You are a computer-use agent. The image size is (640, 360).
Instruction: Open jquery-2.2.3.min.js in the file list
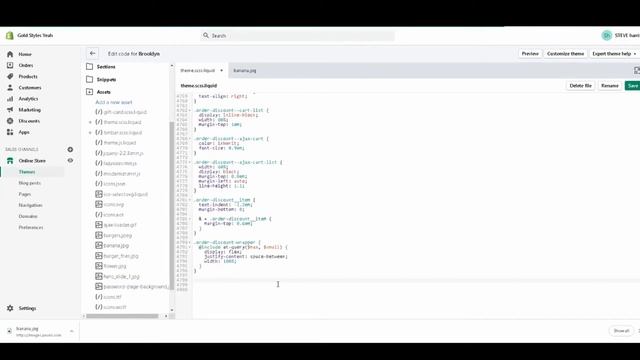[x=124, y=153]
